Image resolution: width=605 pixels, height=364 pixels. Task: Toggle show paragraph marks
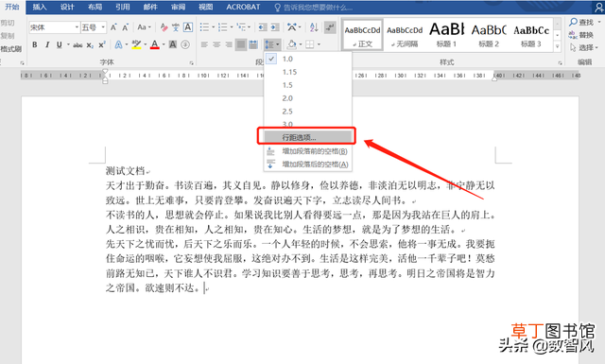point(330,27)
